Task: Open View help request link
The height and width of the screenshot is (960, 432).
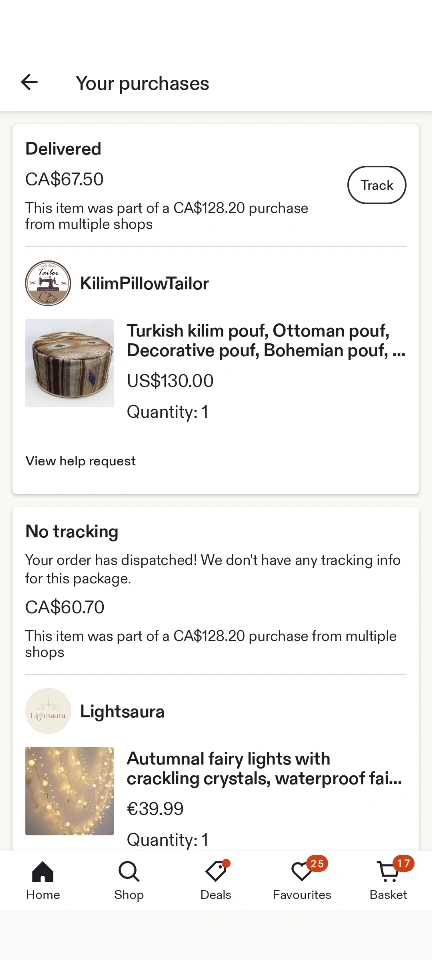Action: tap(80, 461)
